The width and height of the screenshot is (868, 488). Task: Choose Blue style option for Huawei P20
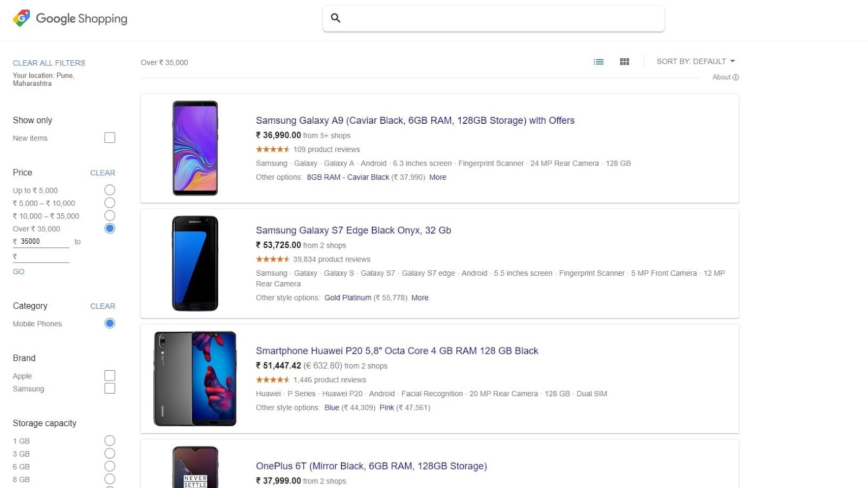[x=331, y=408]
